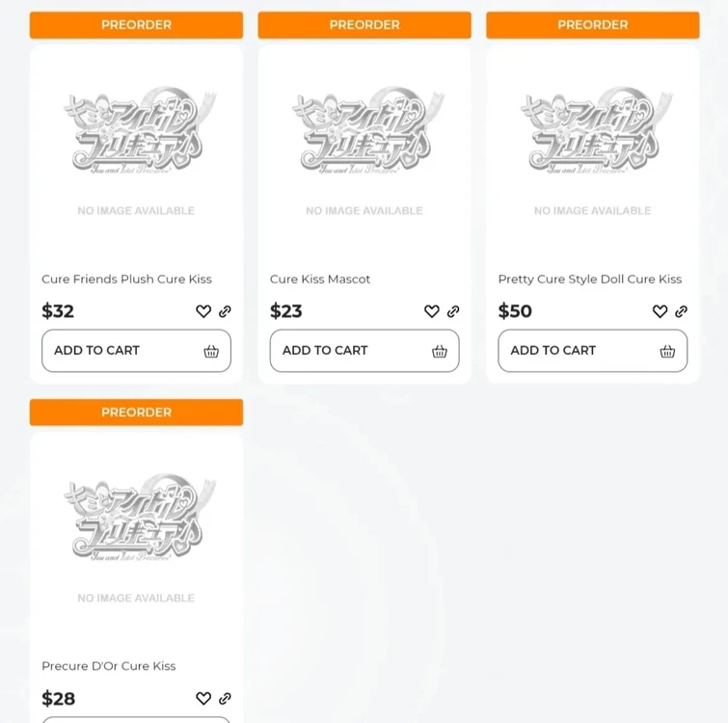728x723 pixels.
Task: Open Pretty Cure Style Doll Cure Kiss title
Action: [589, 280]
